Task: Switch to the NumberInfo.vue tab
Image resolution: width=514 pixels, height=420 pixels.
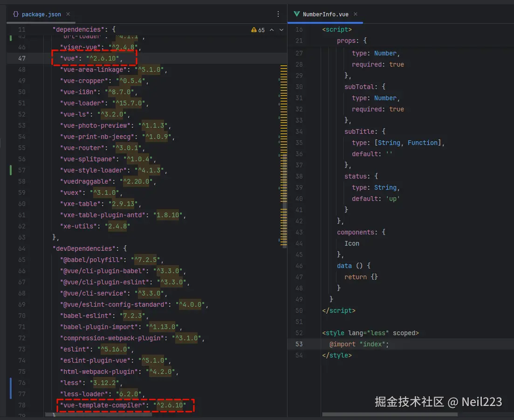Action: point(325,14)
